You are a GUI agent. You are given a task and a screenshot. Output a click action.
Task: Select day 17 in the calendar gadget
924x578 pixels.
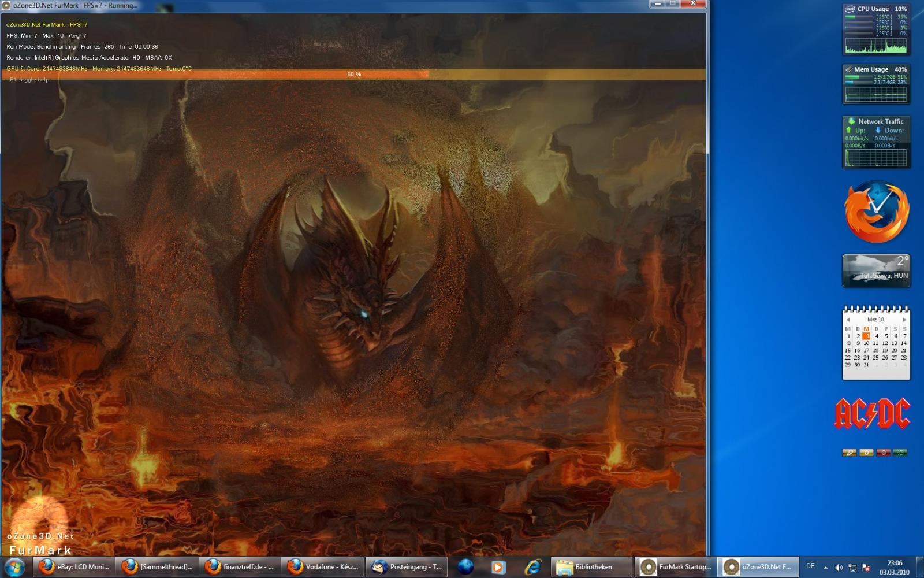[x=866, y=350]
